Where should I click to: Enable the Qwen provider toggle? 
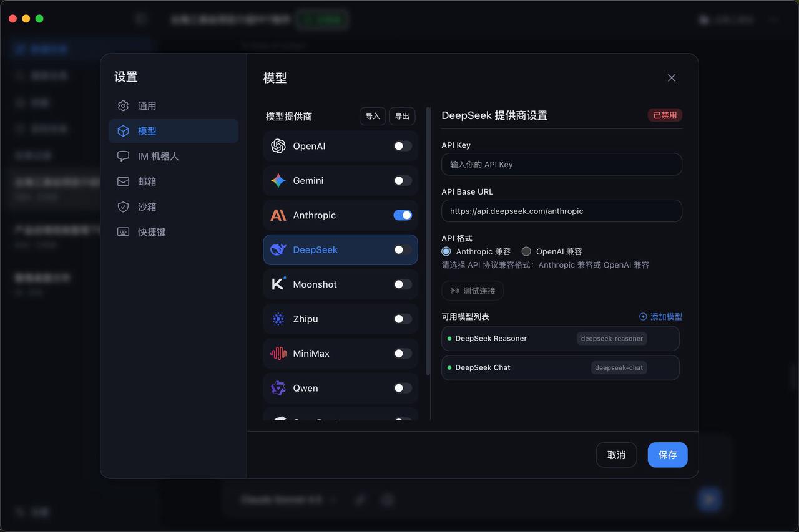403,388
